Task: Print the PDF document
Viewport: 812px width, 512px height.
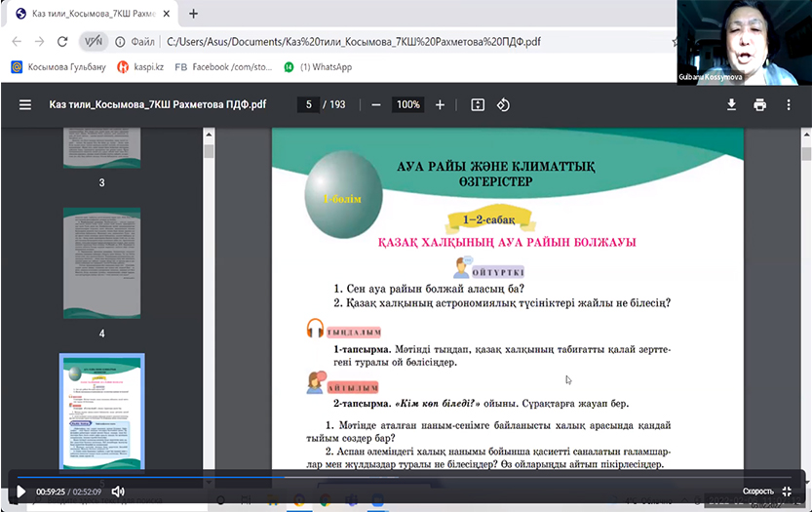Action: (759, 104)
